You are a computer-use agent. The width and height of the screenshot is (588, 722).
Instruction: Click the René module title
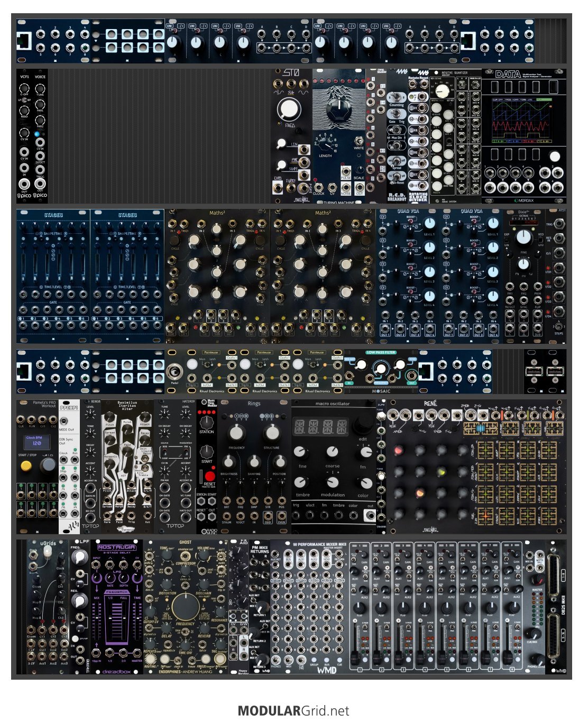coord(430,404)
